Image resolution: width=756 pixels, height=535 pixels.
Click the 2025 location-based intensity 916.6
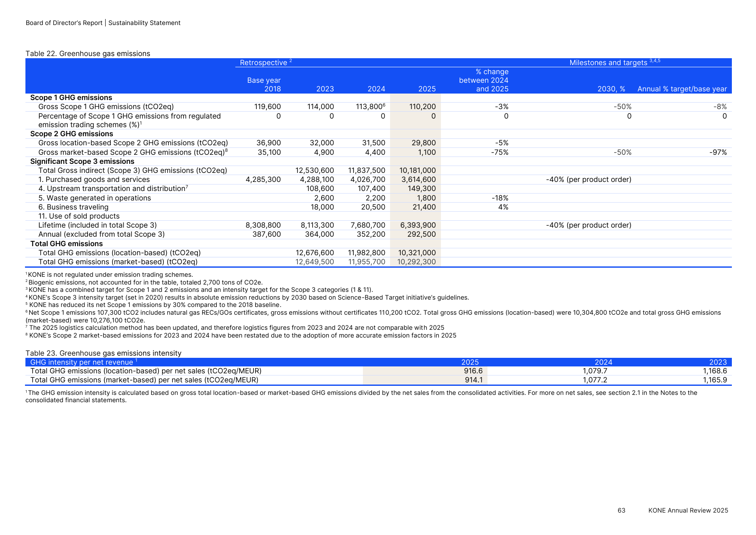click(473, 371)
